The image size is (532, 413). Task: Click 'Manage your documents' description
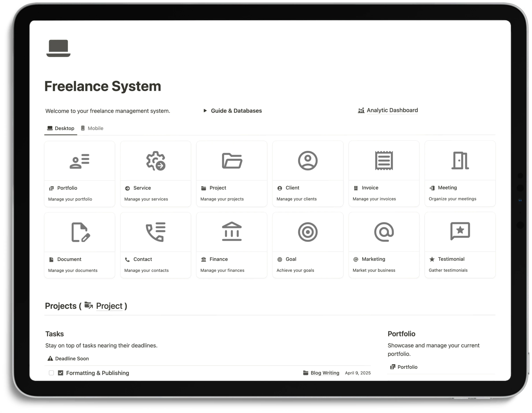click(73, 270)
